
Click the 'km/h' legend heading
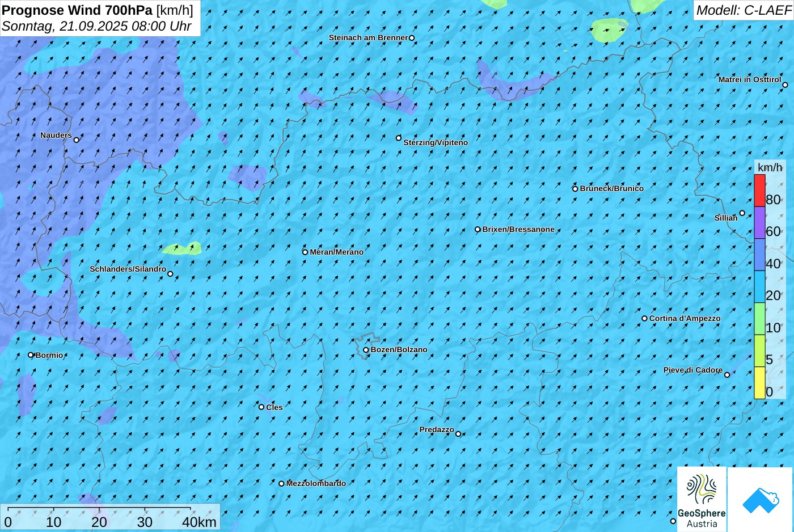770,167
